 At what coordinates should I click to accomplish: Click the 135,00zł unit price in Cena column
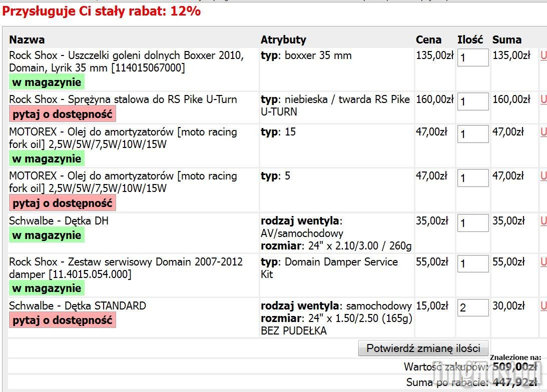pyautogui.click(x=435, y=55)
